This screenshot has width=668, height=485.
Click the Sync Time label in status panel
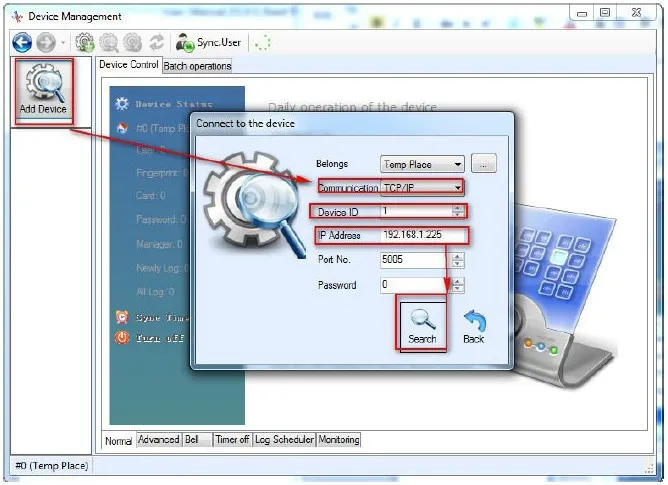[x=162, y=318]
